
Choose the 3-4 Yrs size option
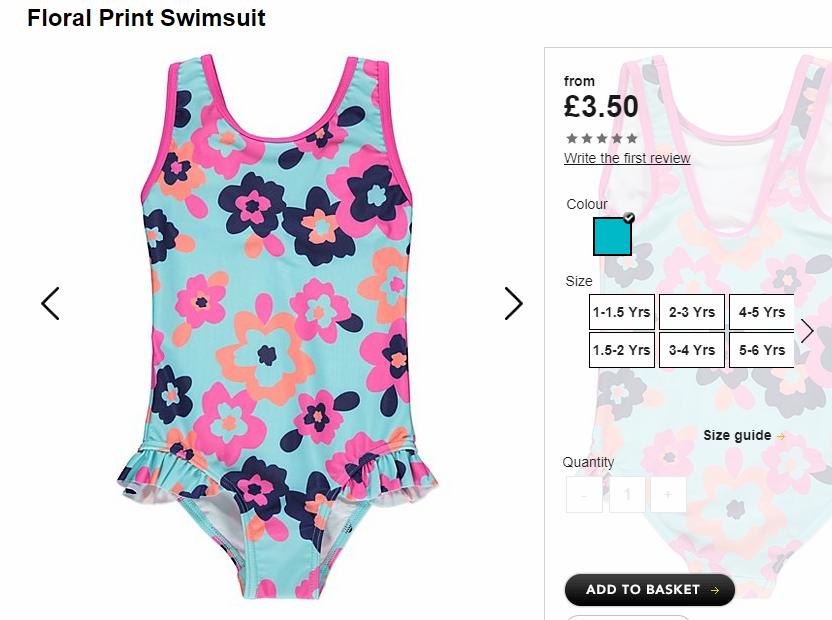[692, 350]
